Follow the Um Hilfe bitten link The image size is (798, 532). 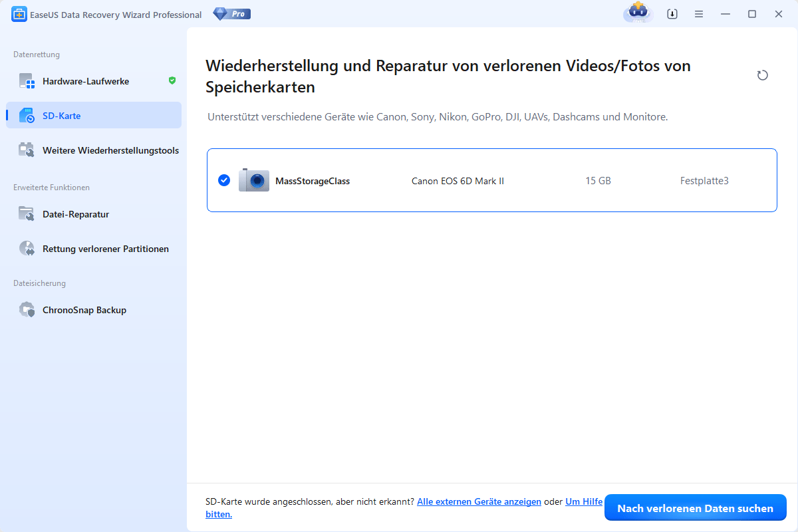(584, 502)
